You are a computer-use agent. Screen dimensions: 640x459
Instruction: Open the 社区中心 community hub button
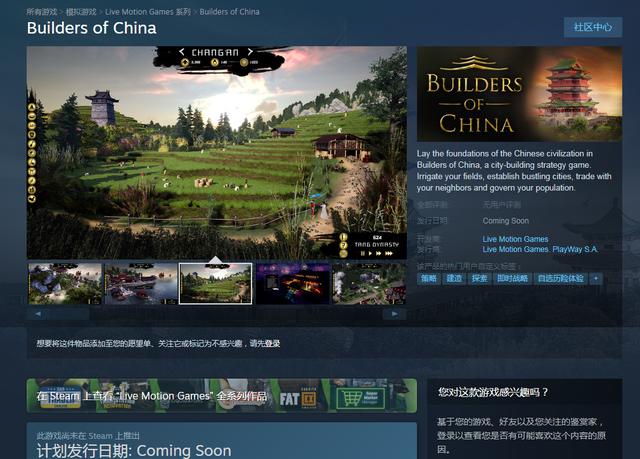(593, 27)
